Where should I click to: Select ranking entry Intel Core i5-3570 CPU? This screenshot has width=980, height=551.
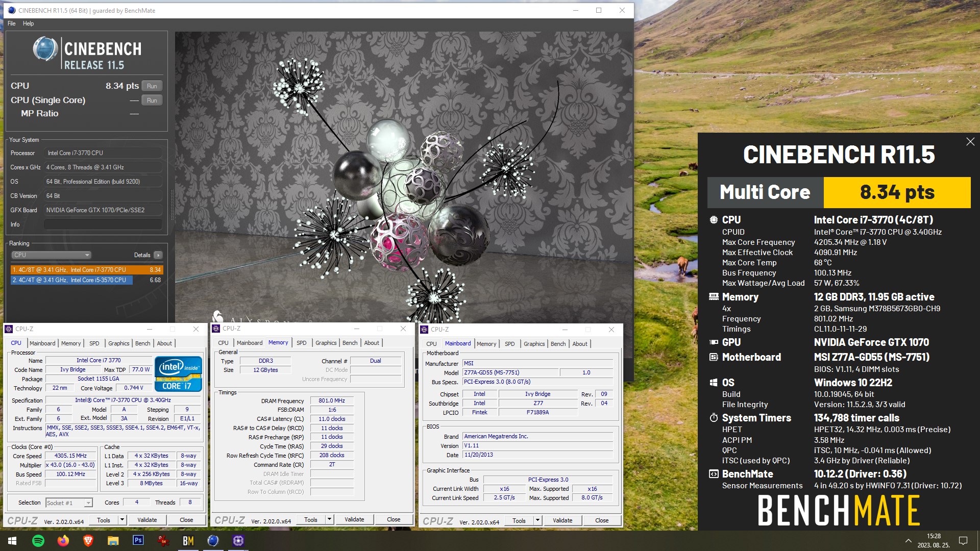click(87, 280)
